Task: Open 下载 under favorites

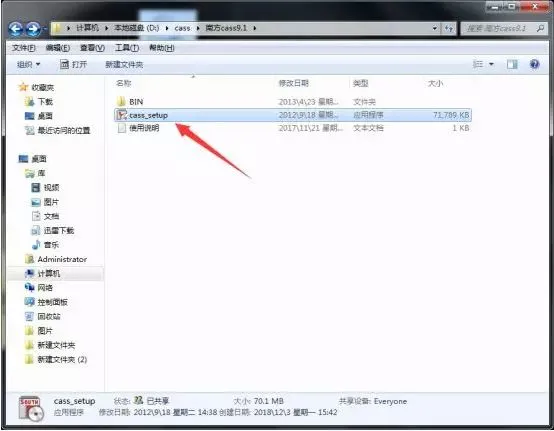Action: 45,102
